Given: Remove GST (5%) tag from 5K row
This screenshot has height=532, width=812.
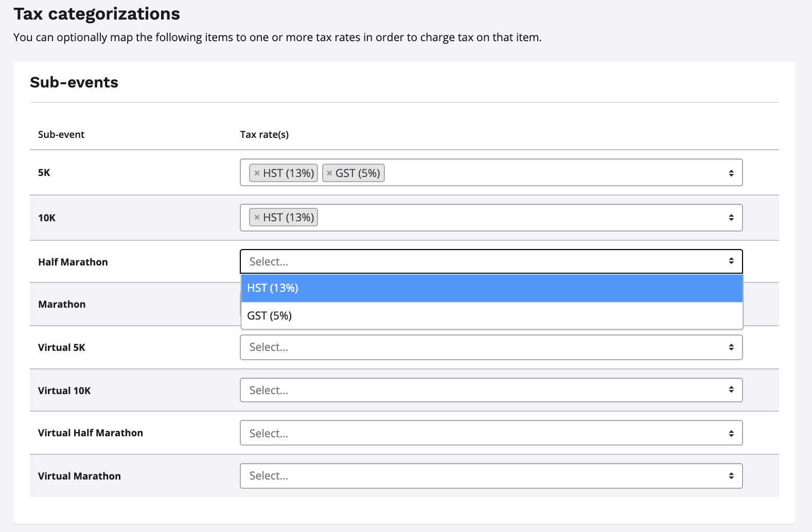Looking at the screenshot, I should click(x=329, y=173).
